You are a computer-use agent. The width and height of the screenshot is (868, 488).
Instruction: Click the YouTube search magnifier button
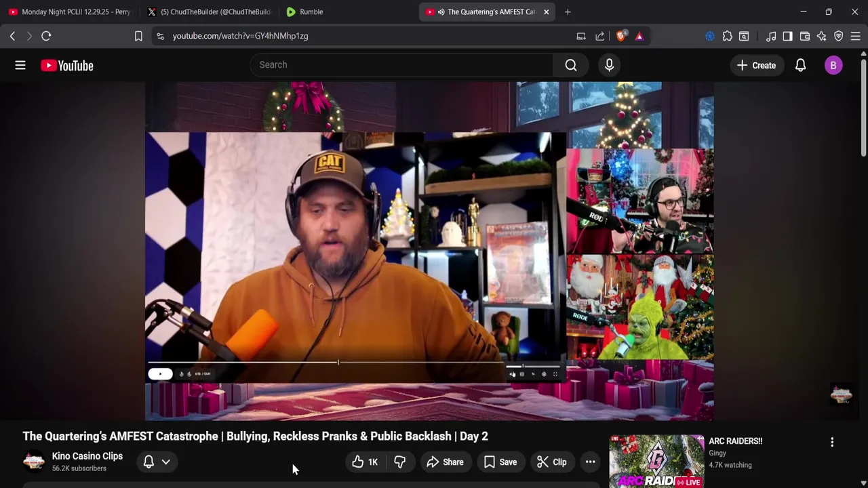click(x=571, y=65)
